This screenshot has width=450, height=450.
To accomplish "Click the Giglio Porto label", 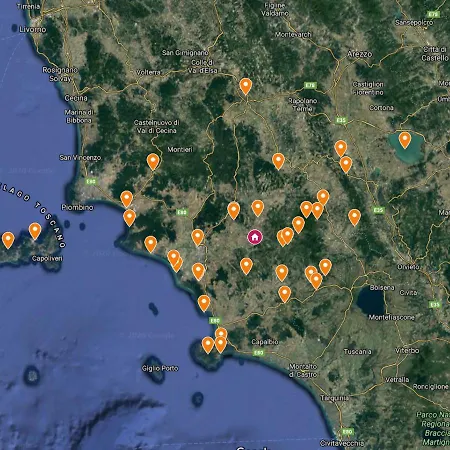I will click(x=160, y=368).
